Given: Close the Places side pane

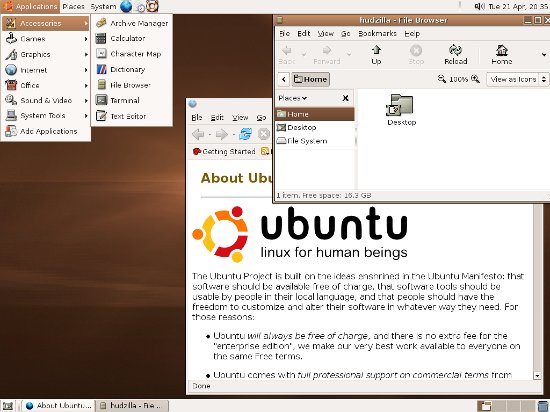Looking at the screenshot, I should pyautogui.click(x=346, y=98).
